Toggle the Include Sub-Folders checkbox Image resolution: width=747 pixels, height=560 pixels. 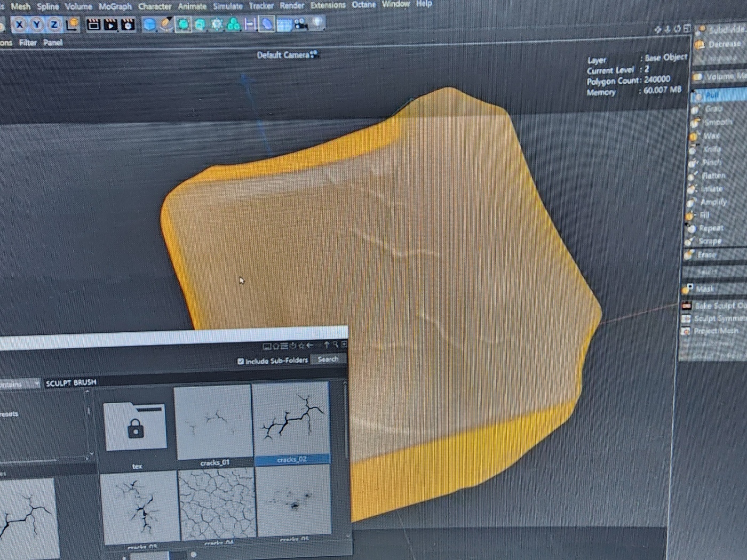click(241, 361)
